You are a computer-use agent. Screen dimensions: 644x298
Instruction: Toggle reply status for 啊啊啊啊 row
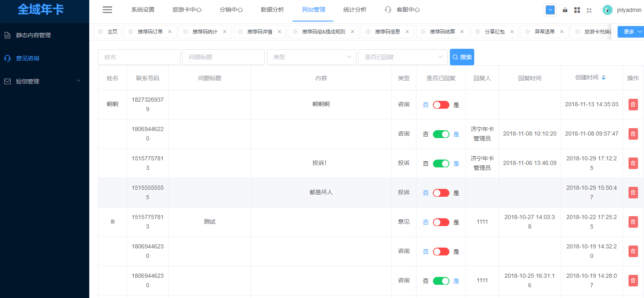pos(441,105)
